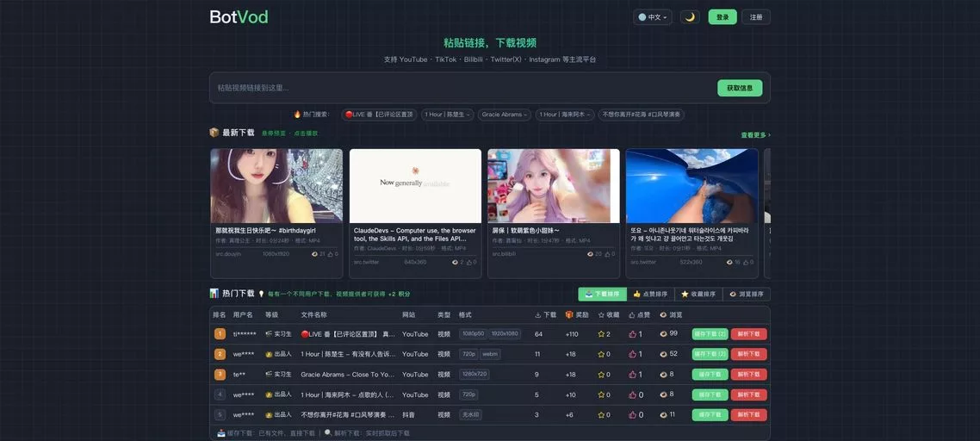
Task: Click the like icon on birthdaygirl card
Action: coord(330,254)
